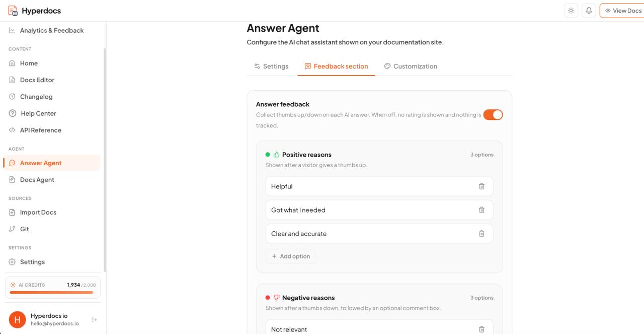Click '3 options' count for Negative reasons
This screenshot has height=334, width=644.
click(x=482, y=298)
